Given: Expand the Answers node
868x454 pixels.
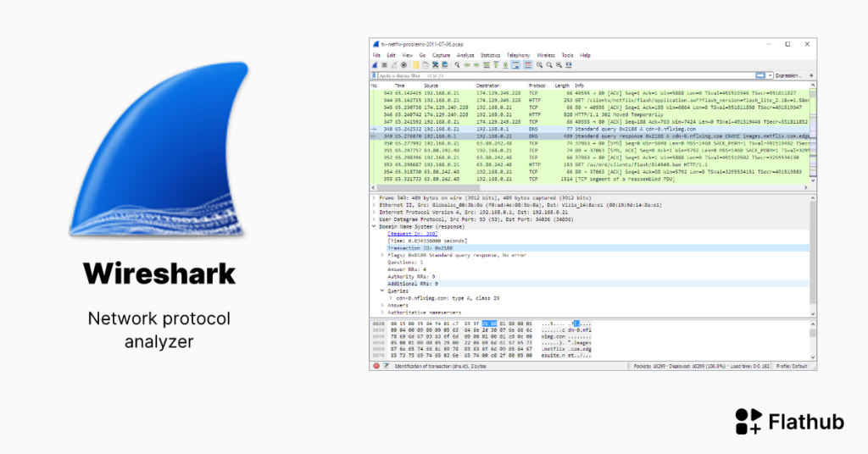Looking at the screenshot, I should (382, 305).
